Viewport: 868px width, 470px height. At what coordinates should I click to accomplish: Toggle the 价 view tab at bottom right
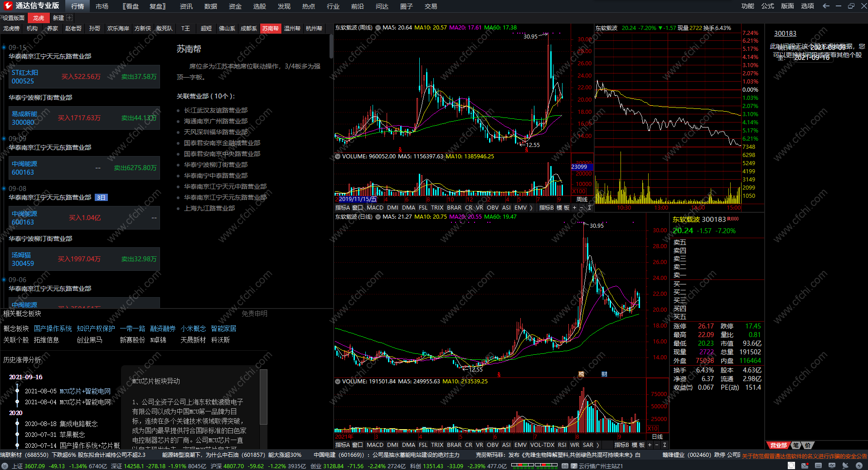click(x=808, y=445)
